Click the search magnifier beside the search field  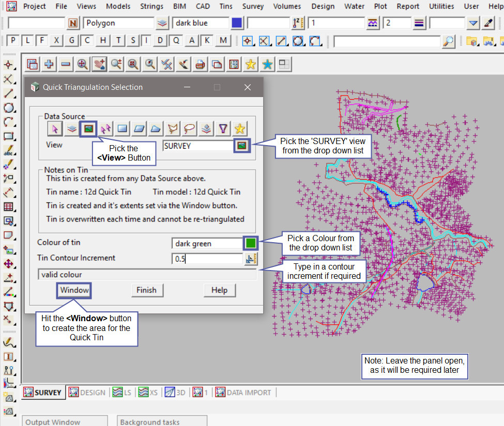449,41
